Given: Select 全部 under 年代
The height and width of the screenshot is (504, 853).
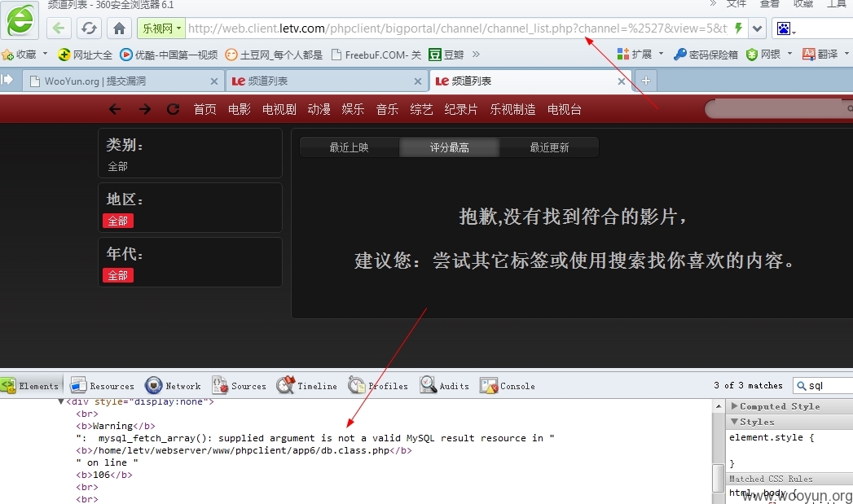Looking at the screenshot, I should tap(118, 275).
